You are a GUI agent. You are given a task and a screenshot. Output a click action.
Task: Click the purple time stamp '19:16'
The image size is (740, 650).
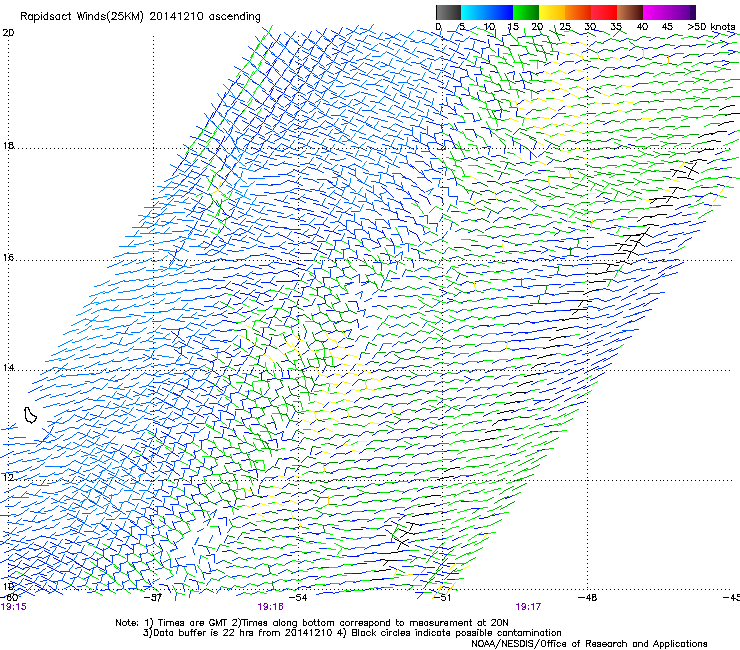[x=270, y=607]
